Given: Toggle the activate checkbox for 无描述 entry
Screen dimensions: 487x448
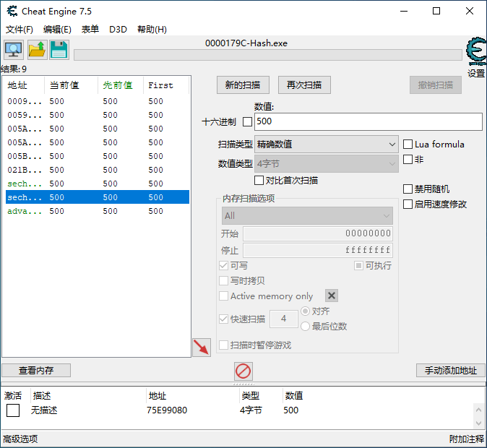Looking at the screenshot, I should tap(13, 410).
